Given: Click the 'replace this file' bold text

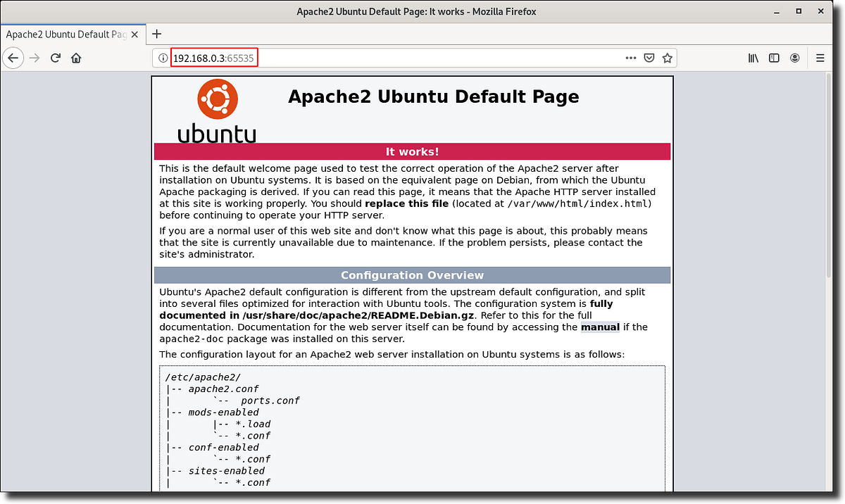Looking at the screenshot, I should pos(407,203).
